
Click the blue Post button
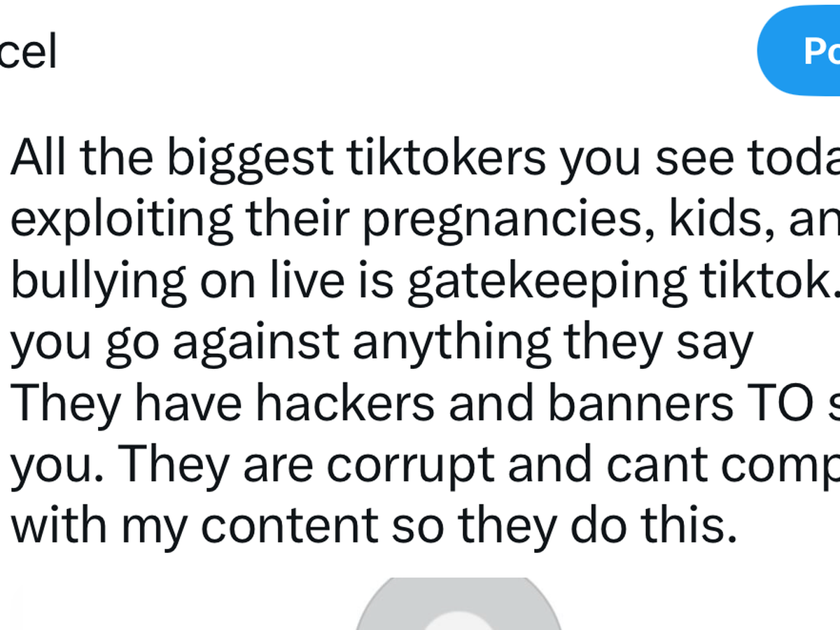pyautogui.click(x=805, y=52)
